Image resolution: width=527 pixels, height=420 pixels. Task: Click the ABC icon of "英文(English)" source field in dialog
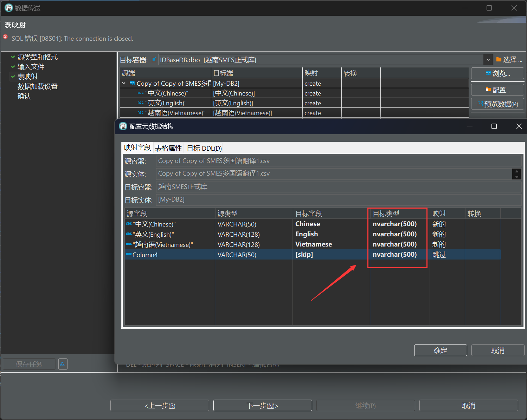coord(129,234)
